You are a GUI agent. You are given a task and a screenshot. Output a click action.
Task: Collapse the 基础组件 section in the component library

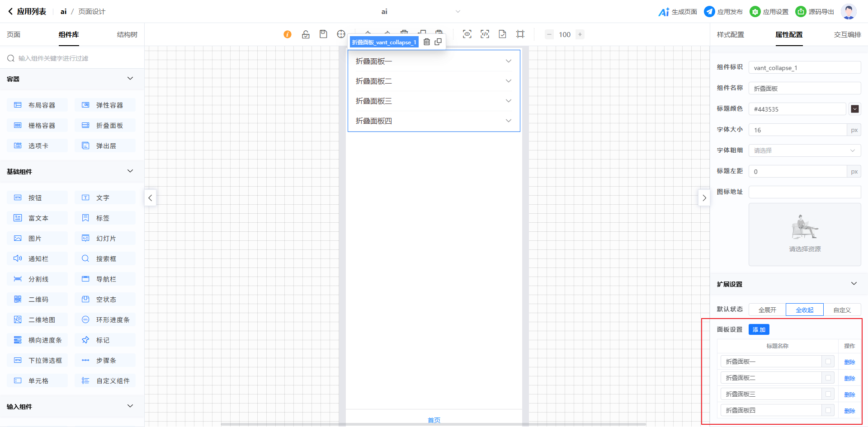(x=130, y=171)
